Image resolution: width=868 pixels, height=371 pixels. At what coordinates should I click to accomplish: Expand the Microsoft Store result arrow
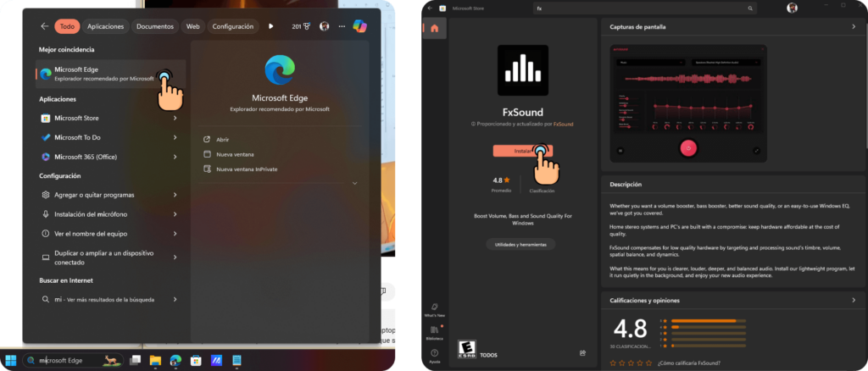175,118
